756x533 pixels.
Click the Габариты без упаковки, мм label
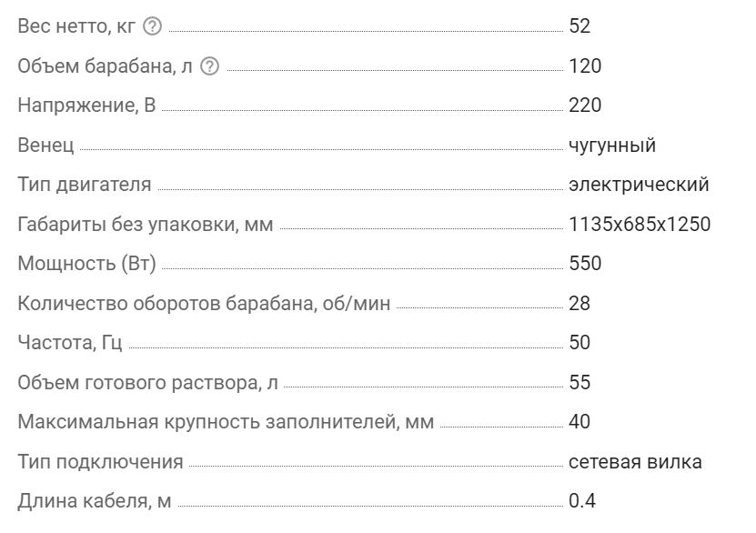point(146,225)
